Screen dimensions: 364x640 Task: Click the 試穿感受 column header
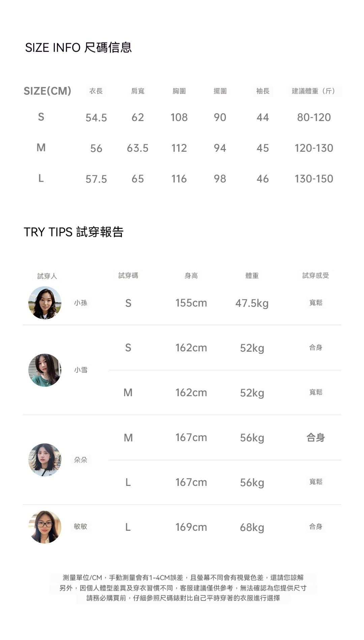coord(315,275)
